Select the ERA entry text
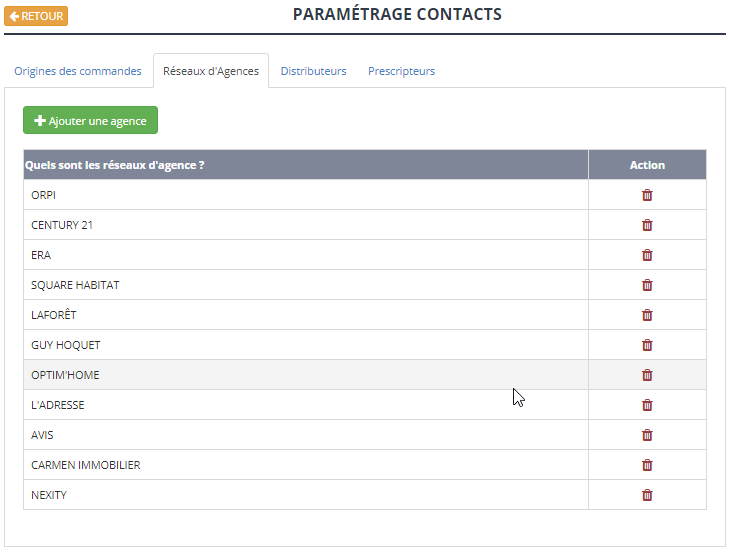Image resolution: width=729 pixels, height=555 pixels. pos(41,255)
